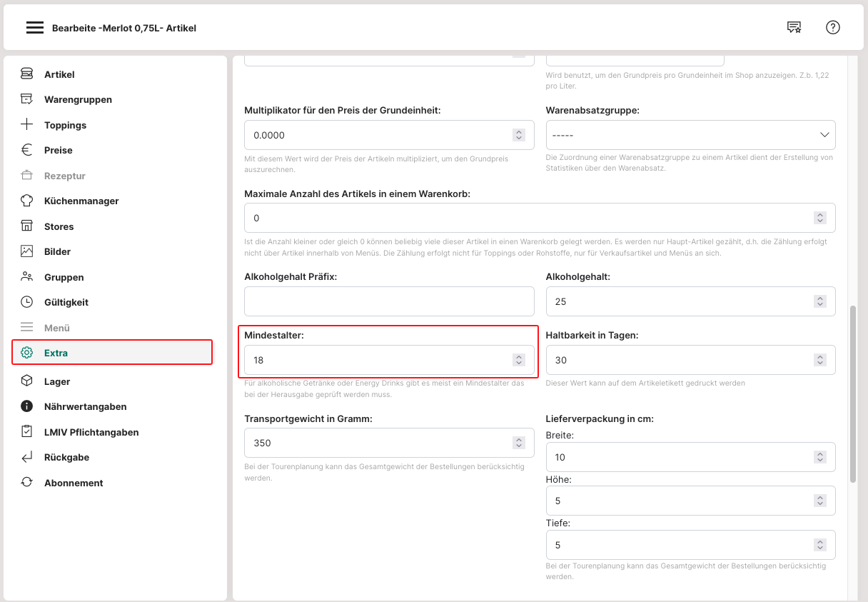The height and width of the screenshot is (602, 868).
Task: Open the Toppings sidebar link
Action: point(65,125)
